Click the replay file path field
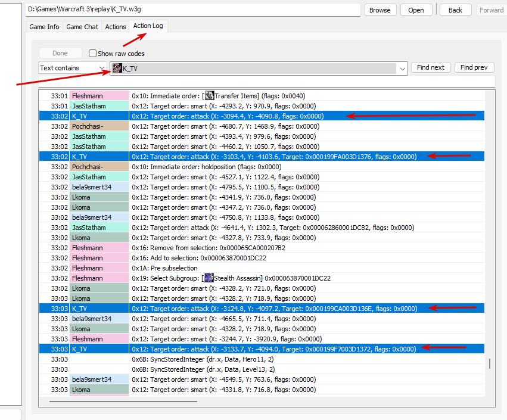The image size is (507, 420). pos(192,10)
